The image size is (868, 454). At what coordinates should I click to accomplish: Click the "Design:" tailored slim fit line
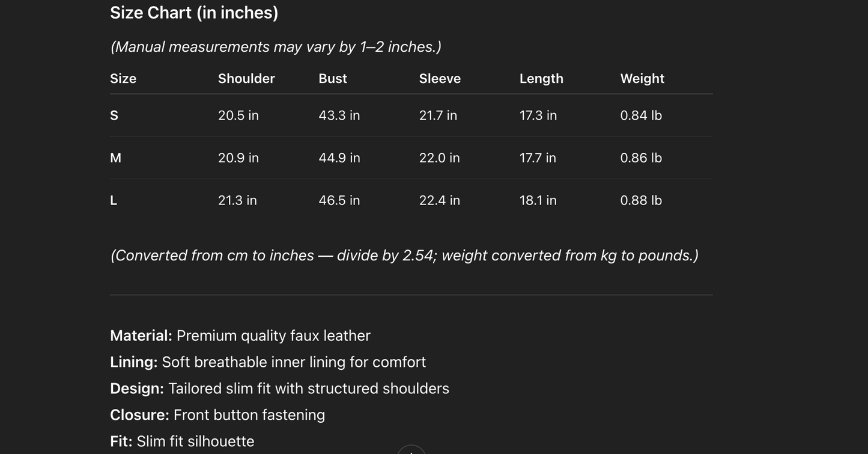(279, 388)
